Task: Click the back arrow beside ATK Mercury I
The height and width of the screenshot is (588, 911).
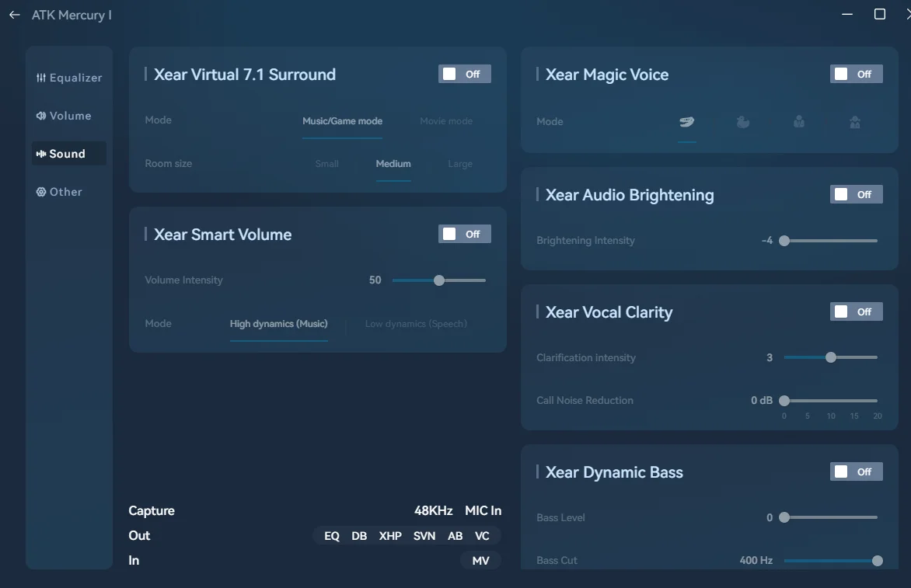Action: tap(14, 15)
